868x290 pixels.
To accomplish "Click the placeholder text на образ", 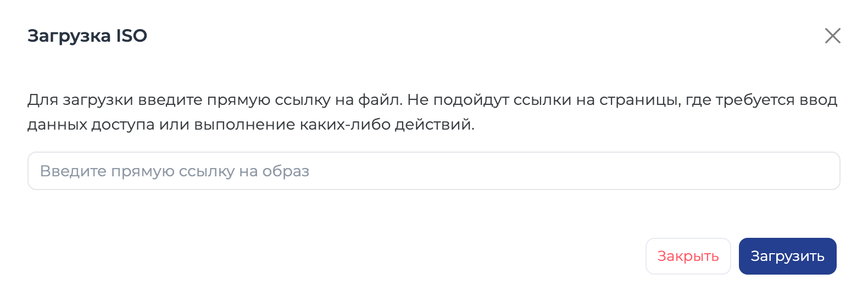I will pyautogui.click(x=274, y=171).
